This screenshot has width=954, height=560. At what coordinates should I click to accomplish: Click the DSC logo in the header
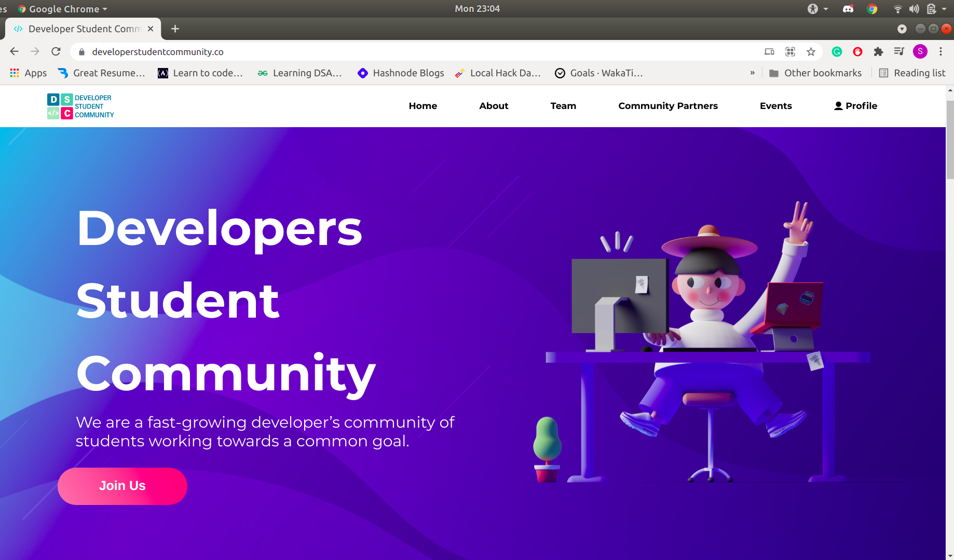coord(80,106)
